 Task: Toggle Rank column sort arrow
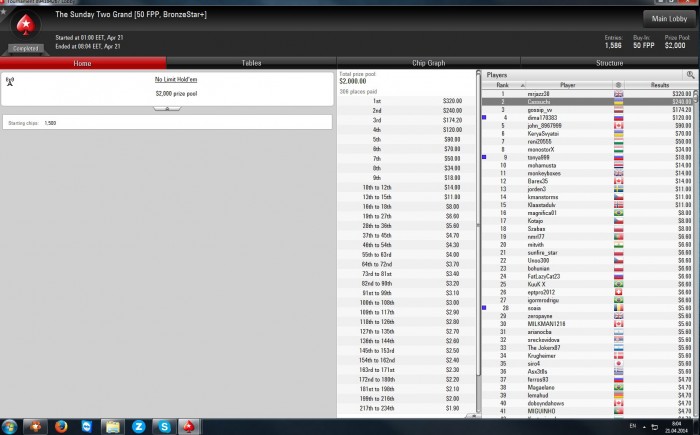click(x=522, y=85)
